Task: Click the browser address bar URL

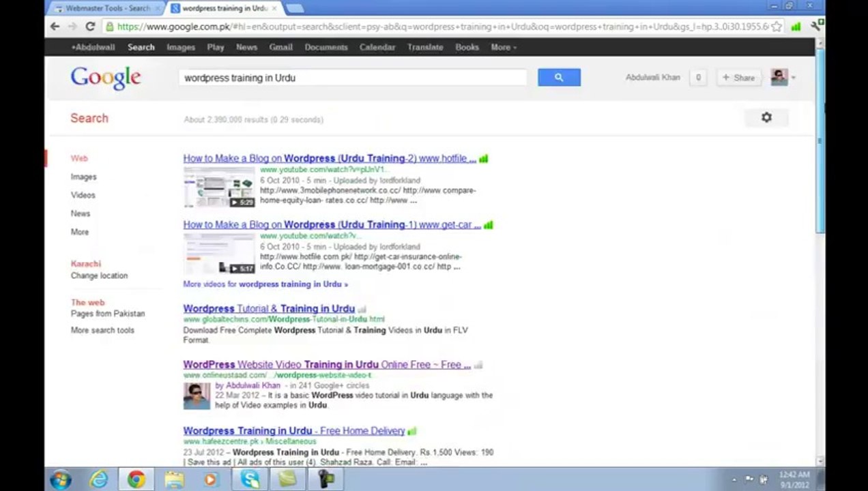Action: tap(442, 27)
